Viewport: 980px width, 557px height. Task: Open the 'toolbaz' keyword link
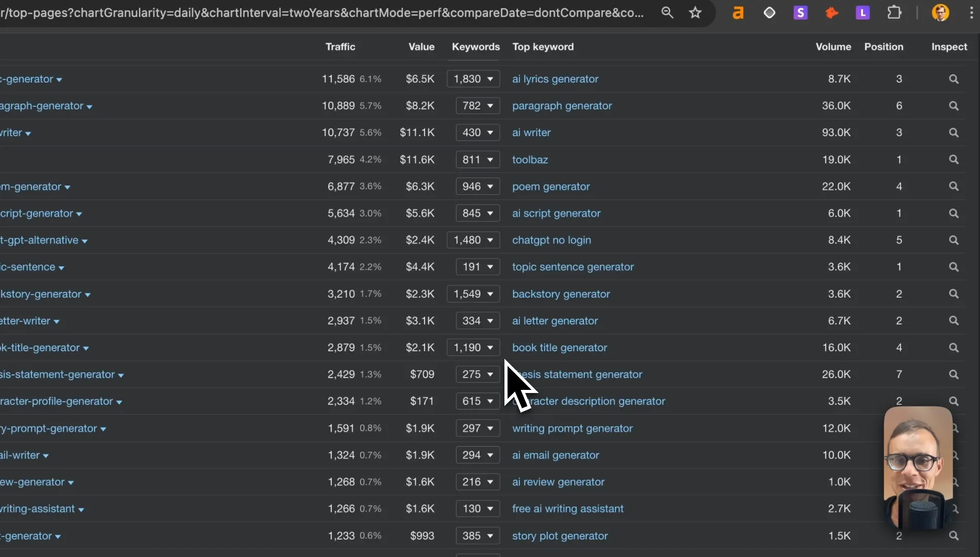pyautogui.click(x=530, y=160)
